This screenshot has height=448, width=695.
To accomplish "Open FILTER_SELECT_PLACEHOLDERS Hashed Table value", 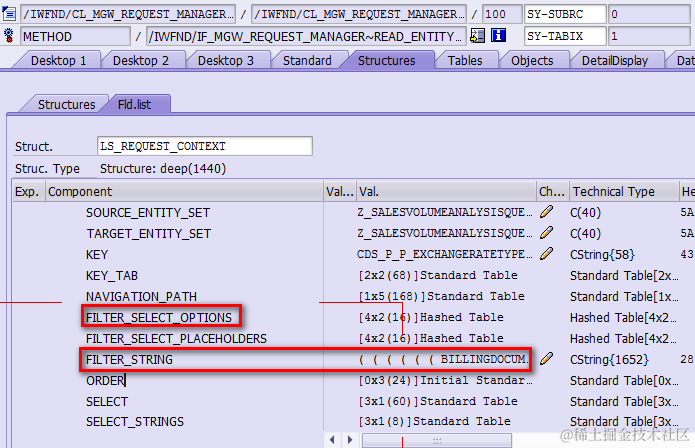I will tap(431, 338).
